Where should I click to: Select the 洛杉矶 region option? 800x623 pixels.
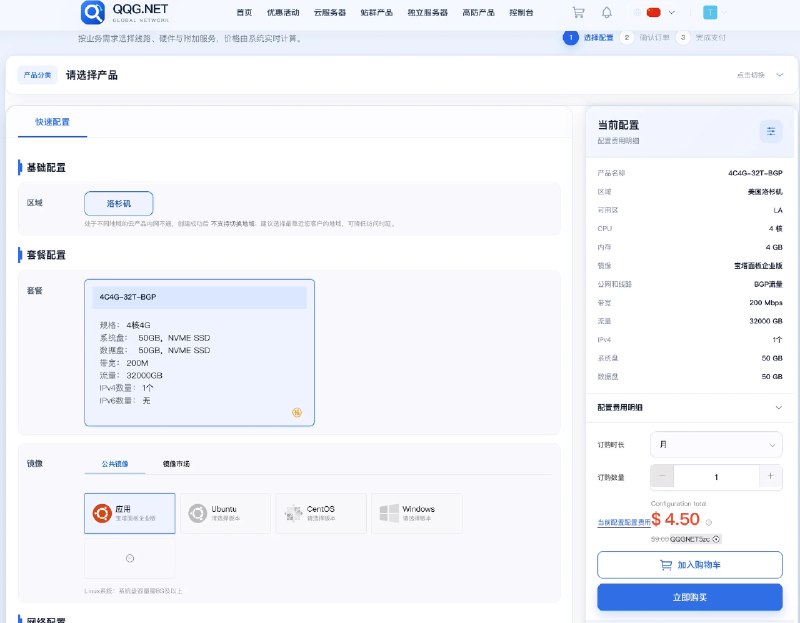(x=119, y=204)
